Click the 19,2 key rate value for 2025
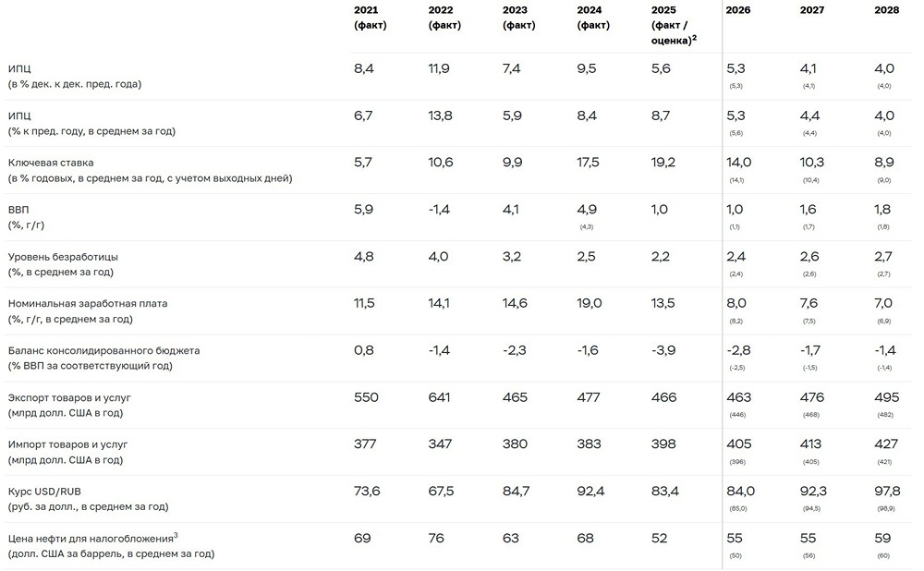924x571 pixels. tap(663, 163)
